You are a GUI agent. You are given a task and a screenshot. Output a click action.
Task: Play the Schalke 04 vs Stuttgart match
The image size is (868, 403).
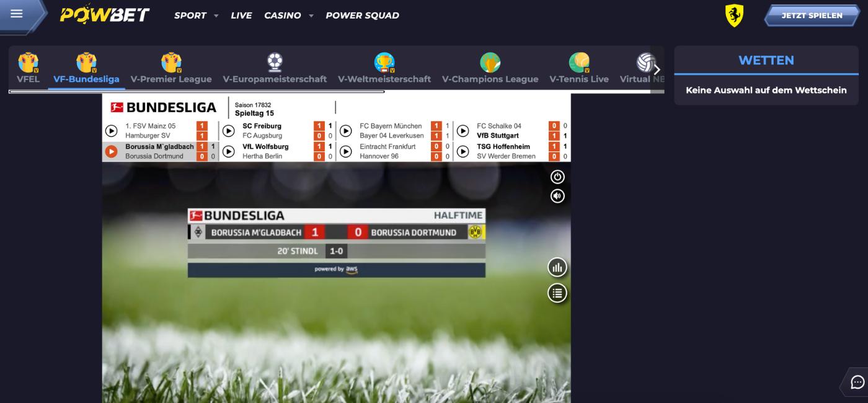[463, 131]
